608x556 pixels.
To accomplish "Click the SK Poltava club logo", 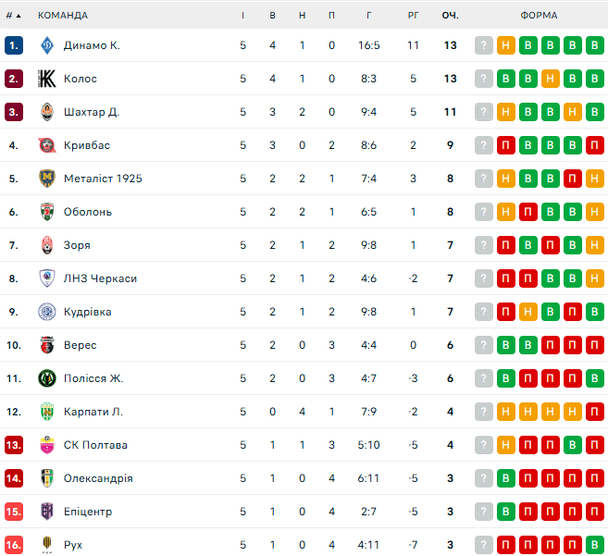I will pyautogui.click(x=46, y=445).
